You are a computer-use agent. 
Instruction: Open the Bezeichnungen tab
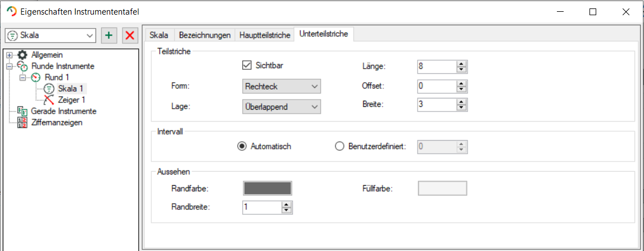pos(205,35)
